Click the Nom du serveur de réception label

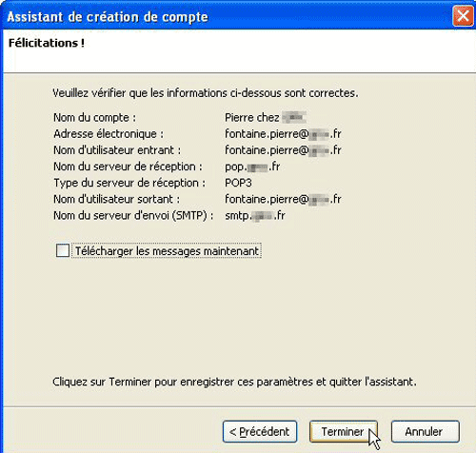(128, 167)
